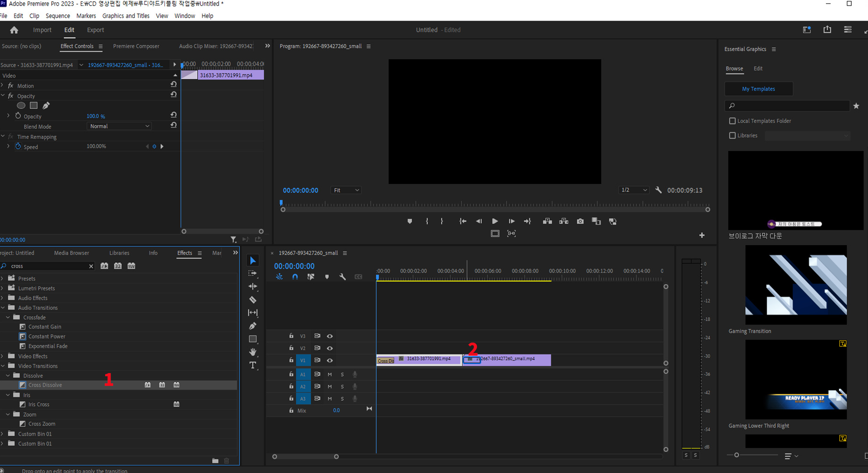Open the Blend Mode Normal dropdown
Image resolution: width=868 pixels, height=473 pixels.
pyautogui.click(x=119, y=126)
